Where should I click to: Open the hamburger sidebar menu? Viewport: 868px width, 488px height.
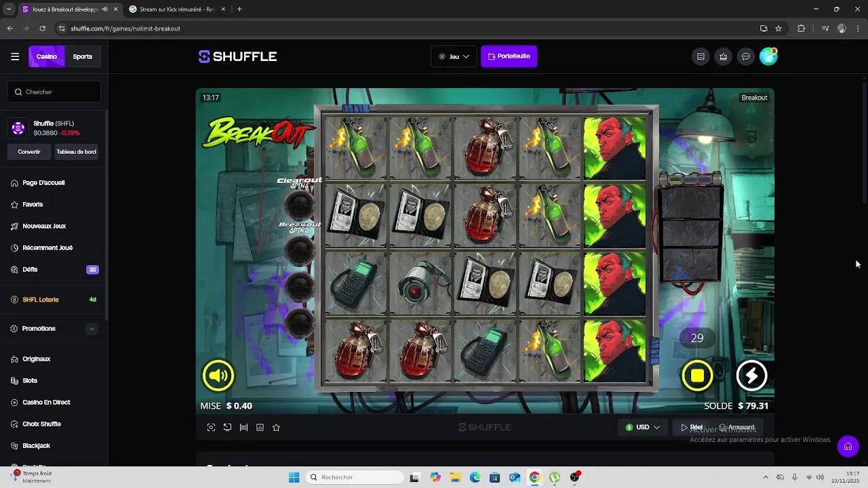(x=15, y=57)
